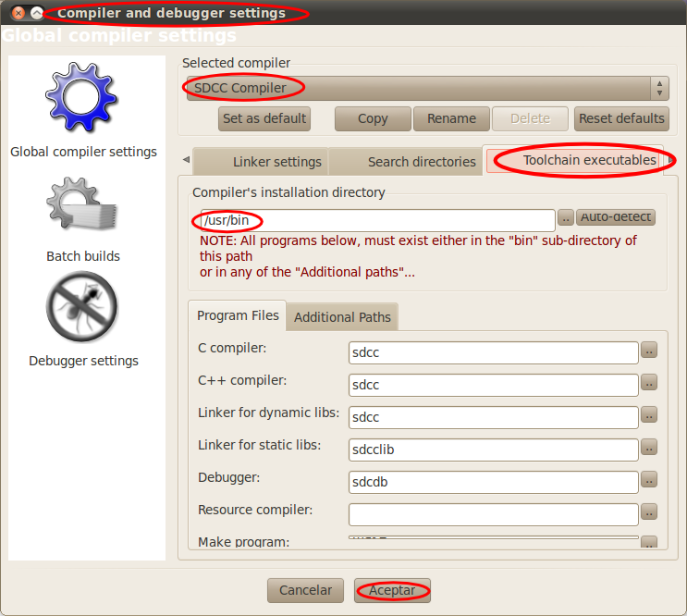Viewport: 687px width, 616px height.
Task: Browse for compiler installation directory
Action: (565, 218)
